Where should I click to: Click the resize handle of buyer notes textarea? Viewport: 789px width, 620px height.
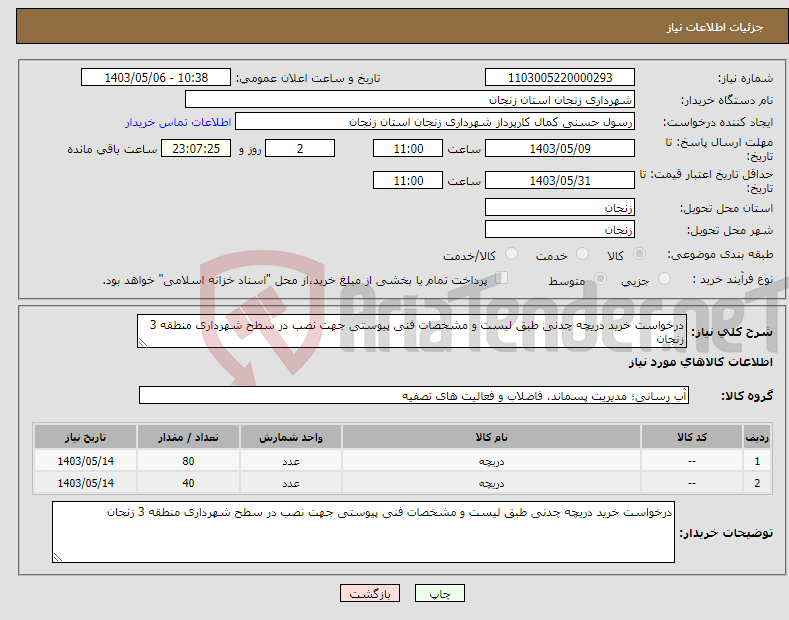(57, 558)
